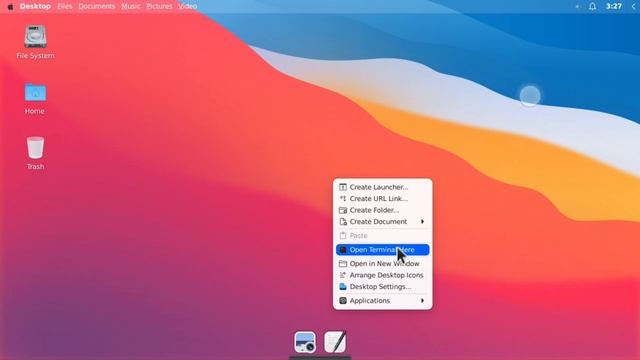The width and height of the screenshot is (640, 360).
Task: Launch the text editor dock icon
Action: click(335, 342)
